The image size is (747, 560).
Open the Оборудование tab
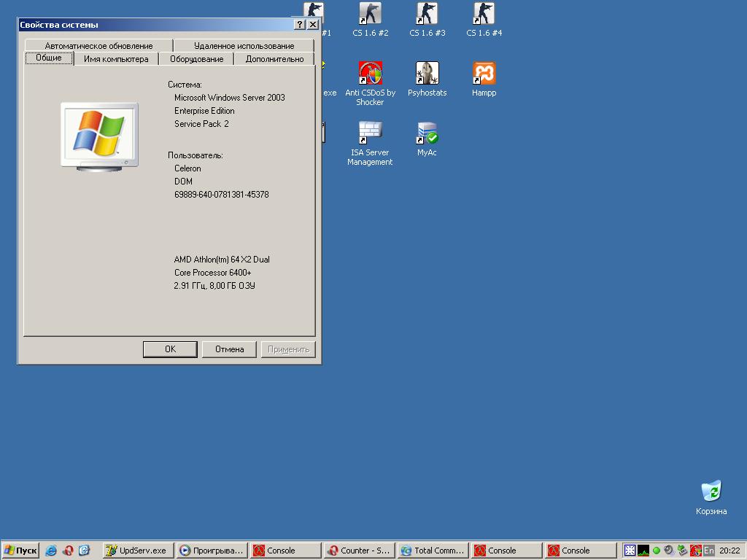[196, 59]
